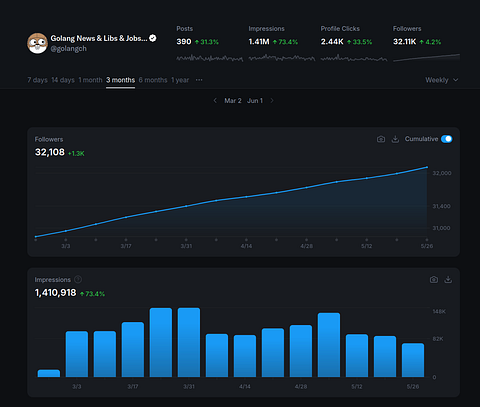Select the 6 months range tab
Screen dimensions: 480x407
click(153, 80)
